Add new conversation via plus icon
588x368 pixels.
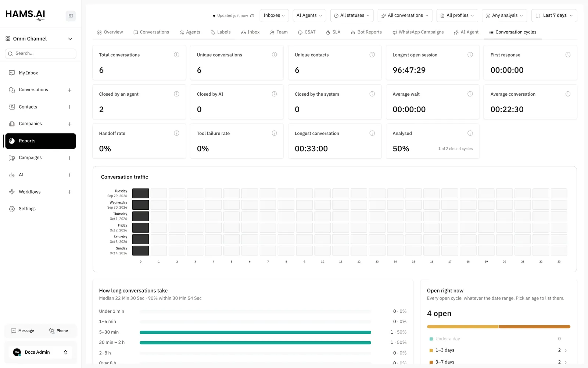(x=69, y=90)
